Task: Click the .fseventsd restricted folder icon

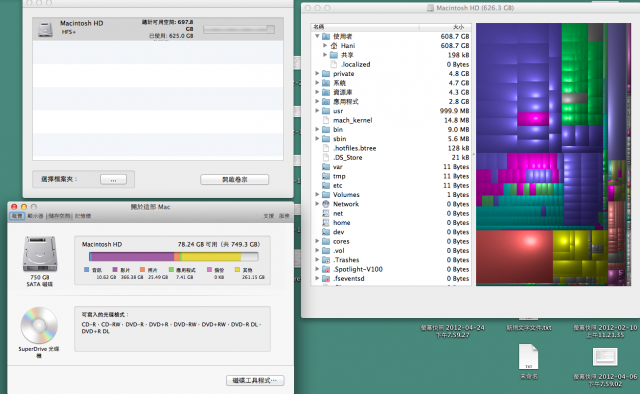Action: pyautogui.click(x=326, y=278)
